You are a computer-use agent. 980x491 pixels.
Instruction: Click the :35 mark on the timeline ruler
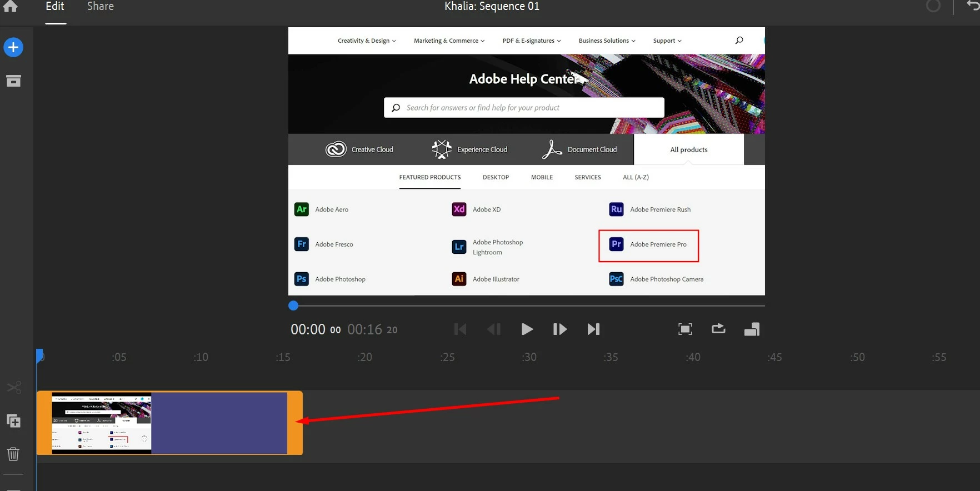tap(611, 357)
